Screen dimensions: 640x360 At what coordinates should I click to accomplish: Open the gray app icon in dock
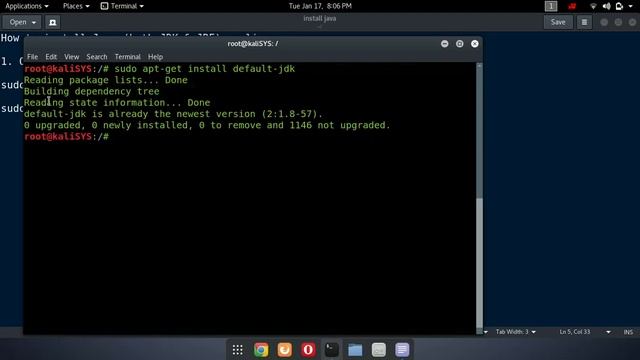click(378, 350)
